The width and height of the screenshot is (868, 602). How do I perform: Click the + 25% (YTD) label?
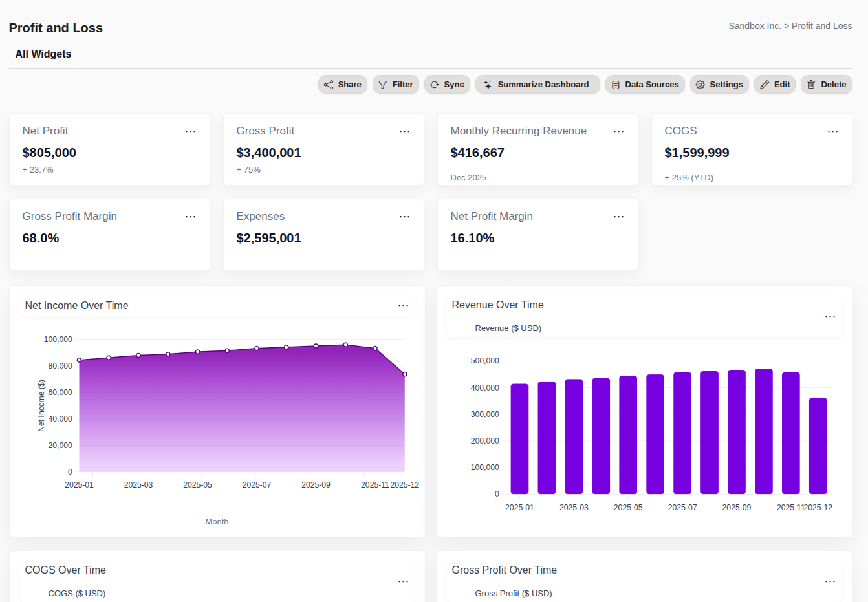[x=689, y=178]
